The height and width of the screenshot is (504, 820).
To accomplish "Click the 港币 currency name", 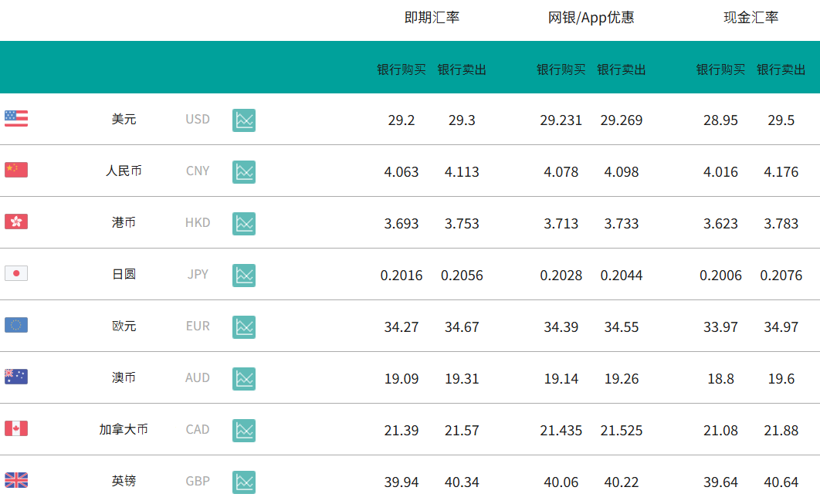I will tap(124, 223).
